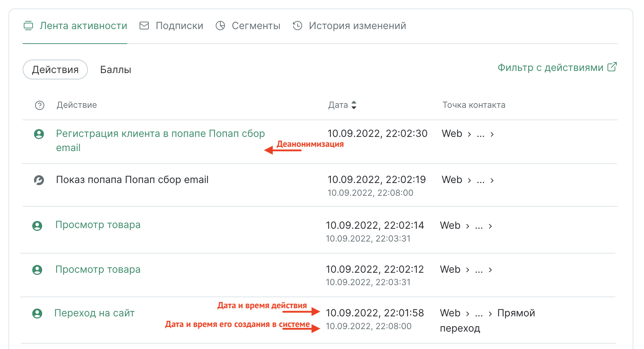Screen dimensions: 644x349
Task: Click the date 10.09.2022, 22:01:58
Action: point(375,313)
